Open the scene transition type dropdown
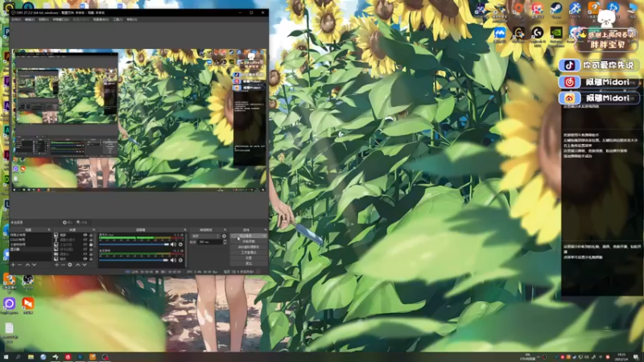The height and width of the screenshot is (362, 644). (206, 236)
